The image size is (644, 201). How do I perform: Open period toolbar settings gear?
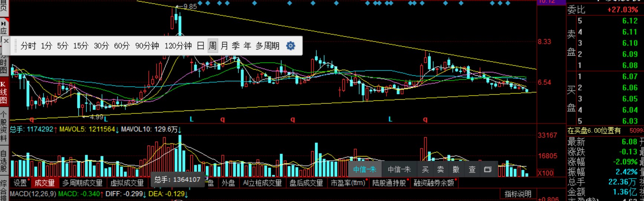(x=291, y=46)
